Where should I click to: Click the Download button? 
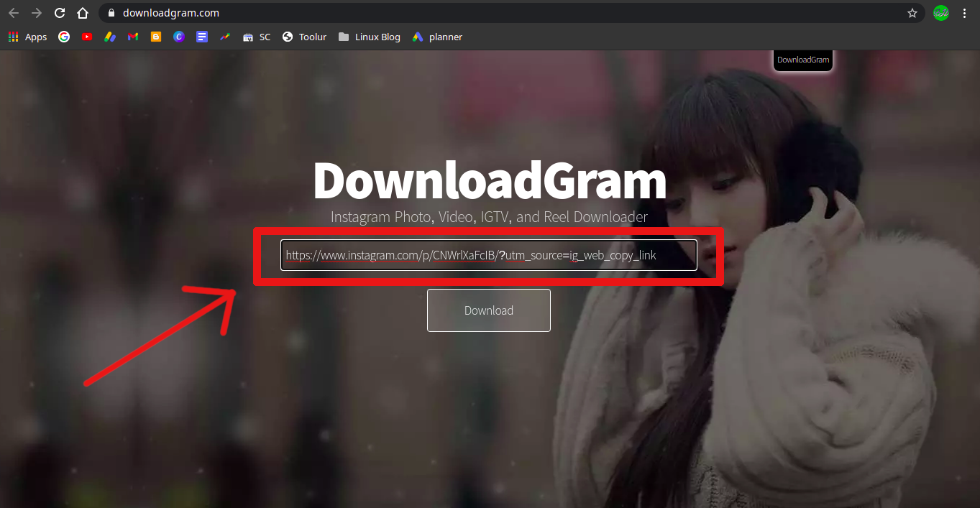pos(489,310)
